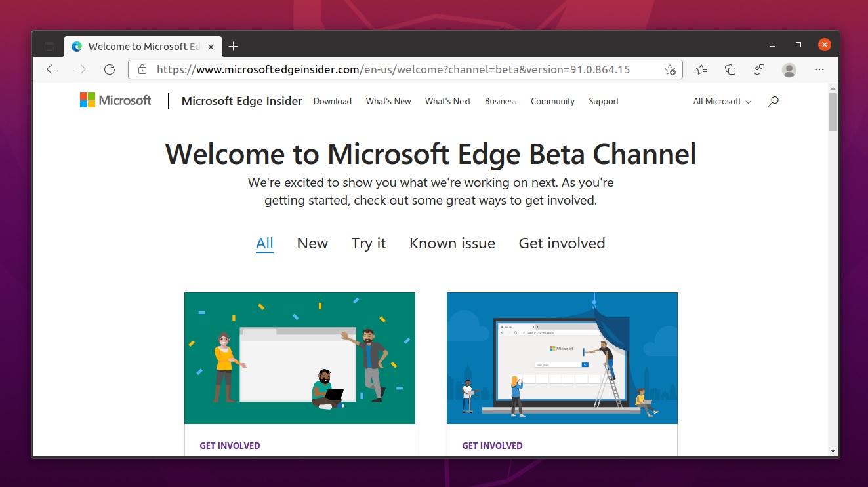Open the blue laptop unveiling card image
Image resolution: width=868 pixels, height=487 pixels.
(x=562, y=358)
